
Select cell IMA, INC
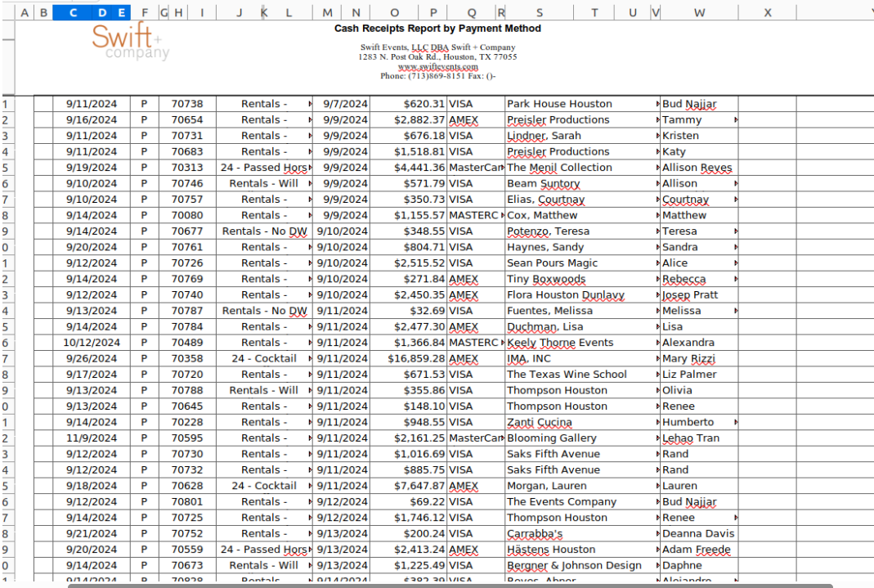pyautogui.click(x=582, y=358)
